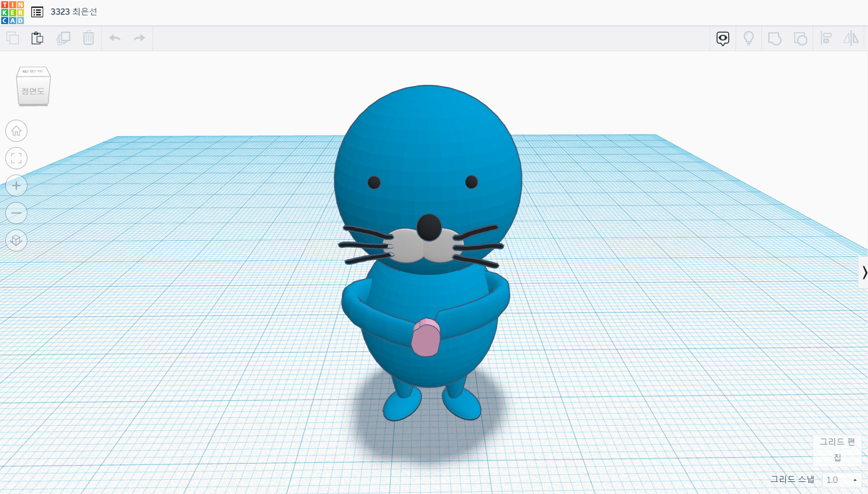
Task: Select the black nose shape
Action: point(429,228)
